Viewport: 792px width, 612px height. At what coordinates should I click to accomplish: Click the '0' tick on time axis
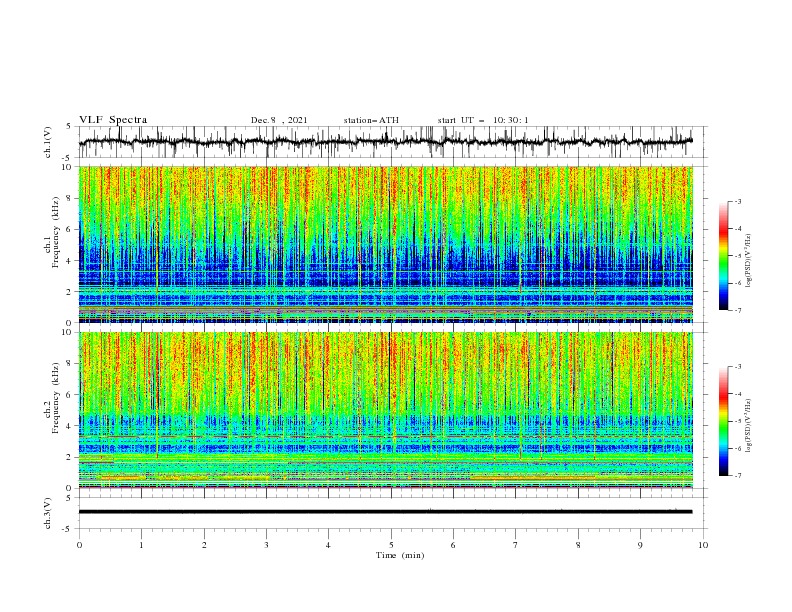click(x=79, y=545)
